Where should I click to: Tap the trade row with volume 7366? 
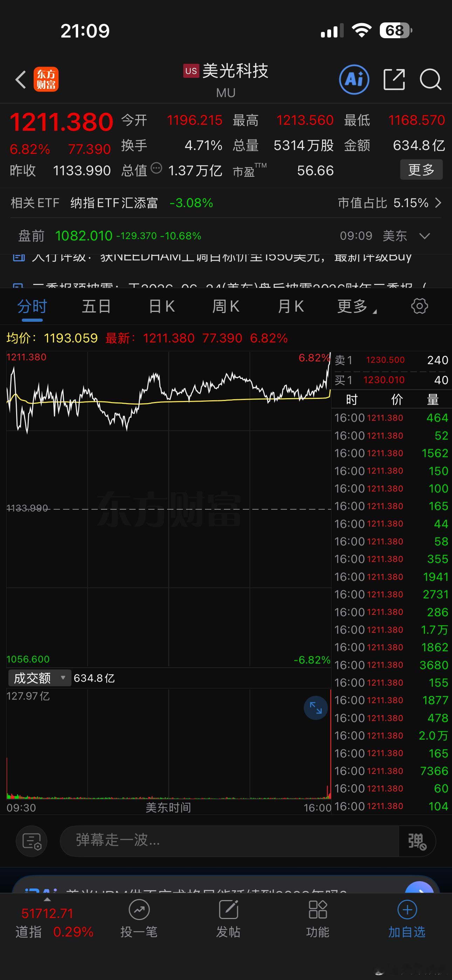[391, 771]
